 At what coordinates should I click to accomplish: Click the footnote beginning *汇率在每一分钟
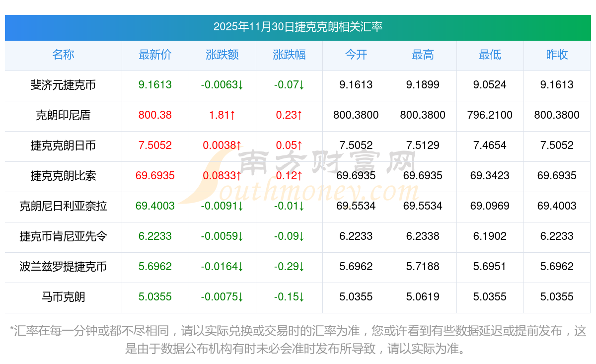point(298,340)
